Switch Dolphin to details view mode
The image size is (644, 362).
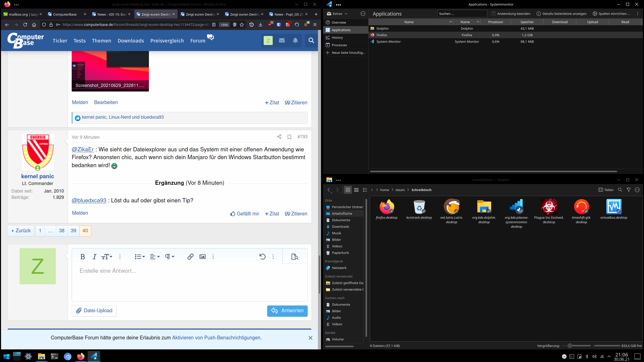(x=365, y=190)
